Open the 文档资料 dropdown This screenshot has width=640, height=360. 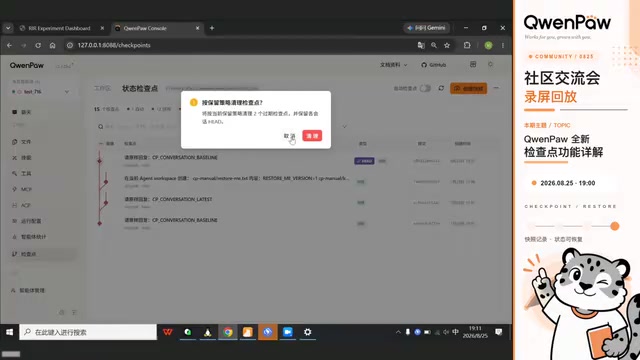393,65
